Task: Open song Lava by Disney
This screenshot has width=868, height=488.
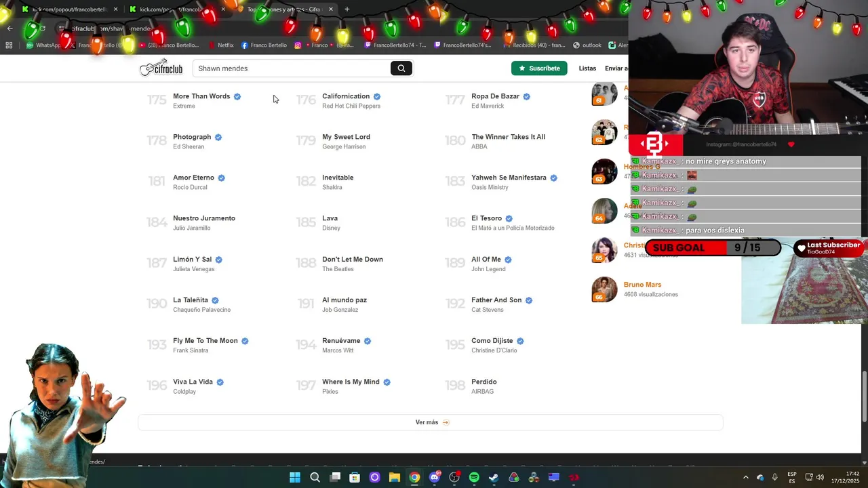Action: (x=330, y=218)
